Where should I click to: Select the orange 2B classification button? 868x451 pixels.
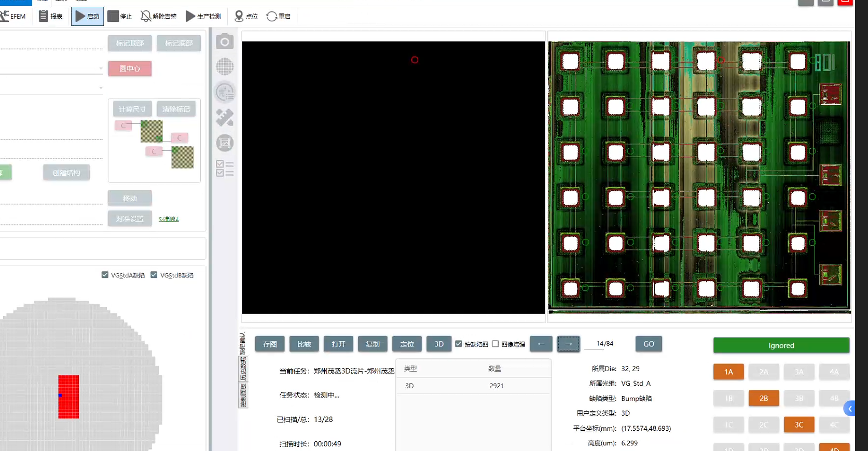[764, 398]
